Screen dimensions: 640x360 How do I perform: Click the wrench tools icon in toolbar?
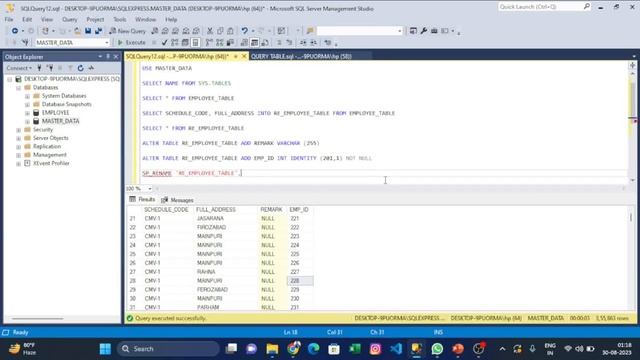click(424, 31)
